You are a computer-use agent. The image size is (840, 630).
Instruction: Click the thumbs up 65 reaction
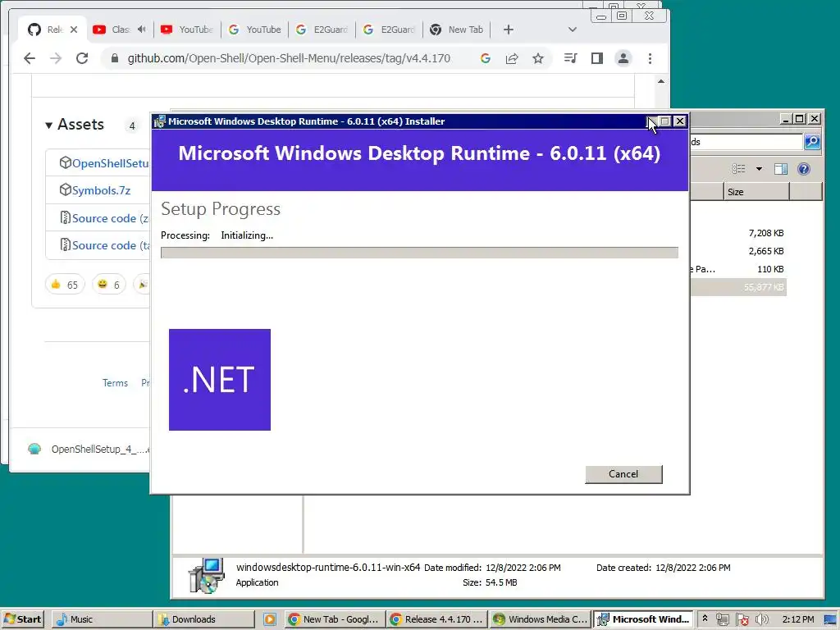click(65, 285)
